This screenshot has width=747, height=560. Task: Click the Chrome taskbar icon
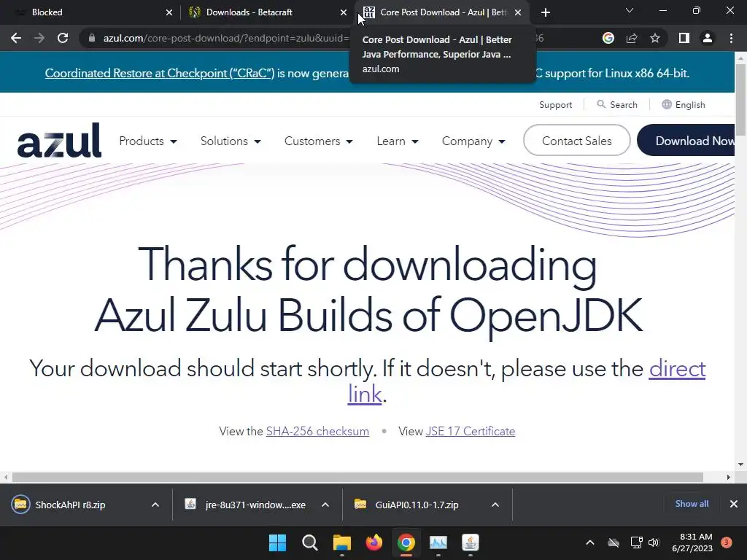pyautogui.click(x=406, y=542)
